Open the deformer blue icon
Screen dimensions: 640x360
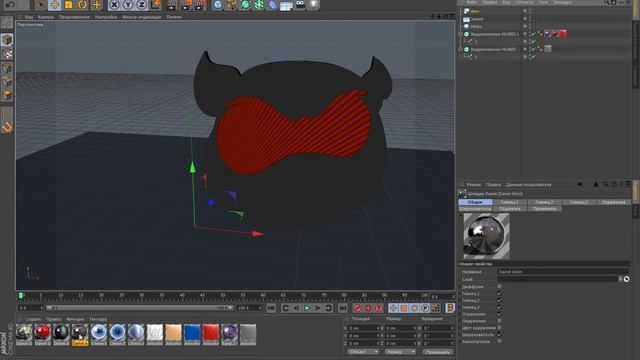pyautogui.click(x=272, y=5)
